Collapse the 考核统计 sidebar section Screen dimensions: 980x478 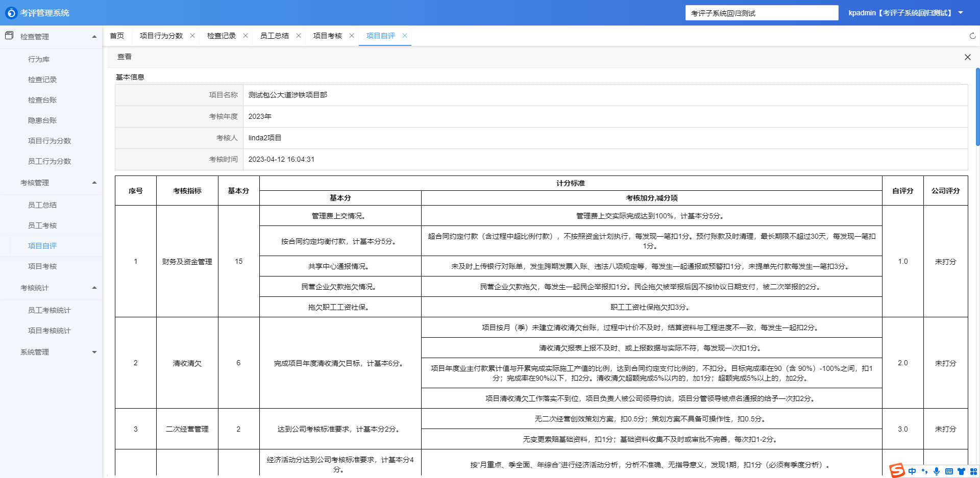(x=94, y=288)
